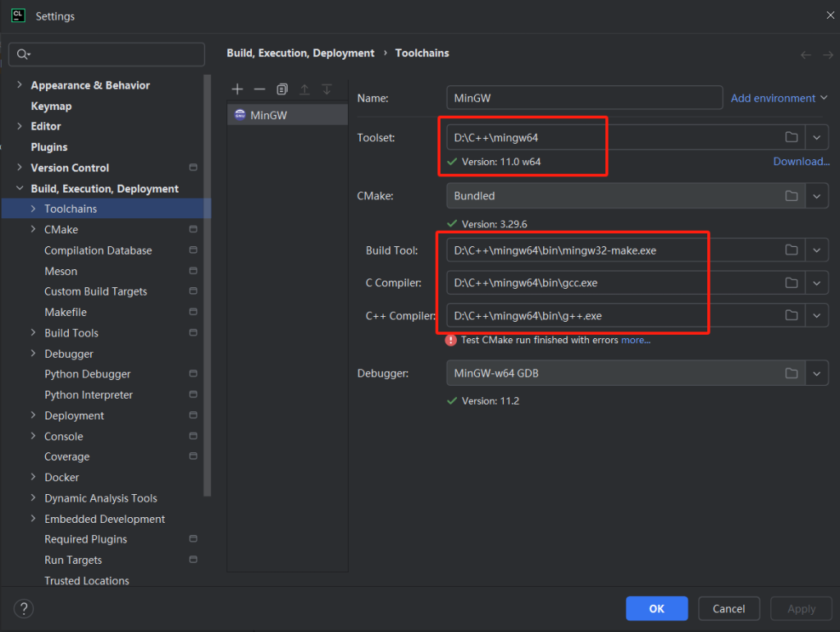The image size is (840, 632).
Task: Expand the Version Control node
Action: [20, 167]
